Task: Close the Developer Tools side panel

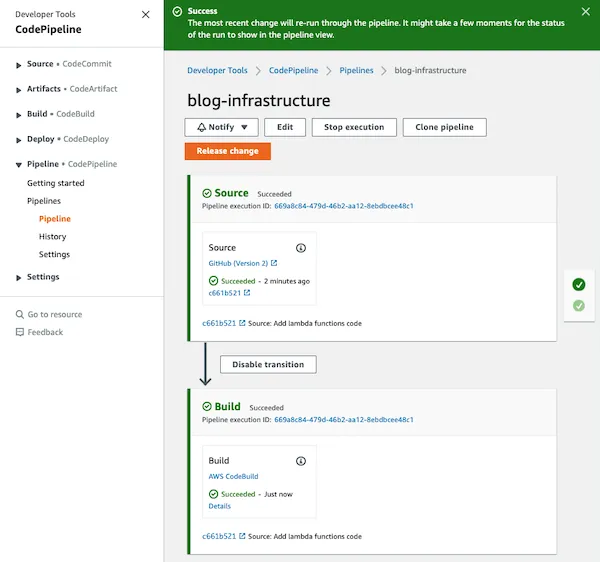Action: click(145, 15)
